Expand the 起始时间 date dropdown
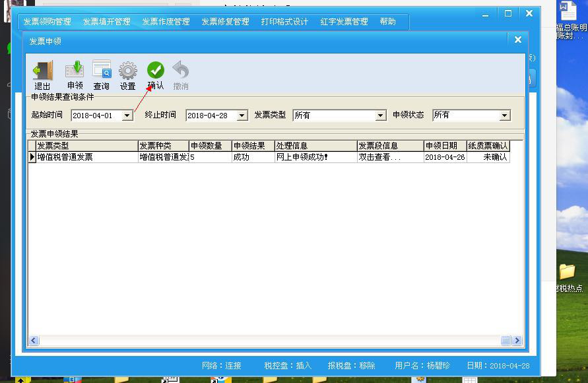This screenshot has height=383, width=588. pos(127,116)
